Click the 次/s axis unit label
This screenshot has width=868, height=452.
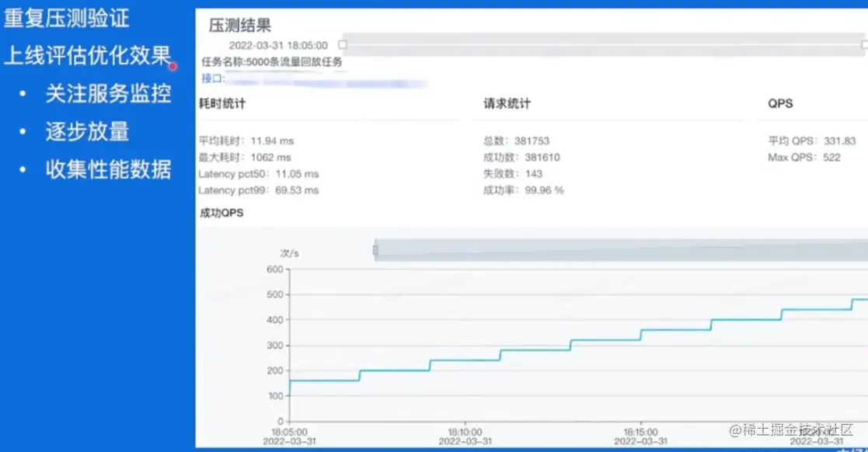[290, 253]
